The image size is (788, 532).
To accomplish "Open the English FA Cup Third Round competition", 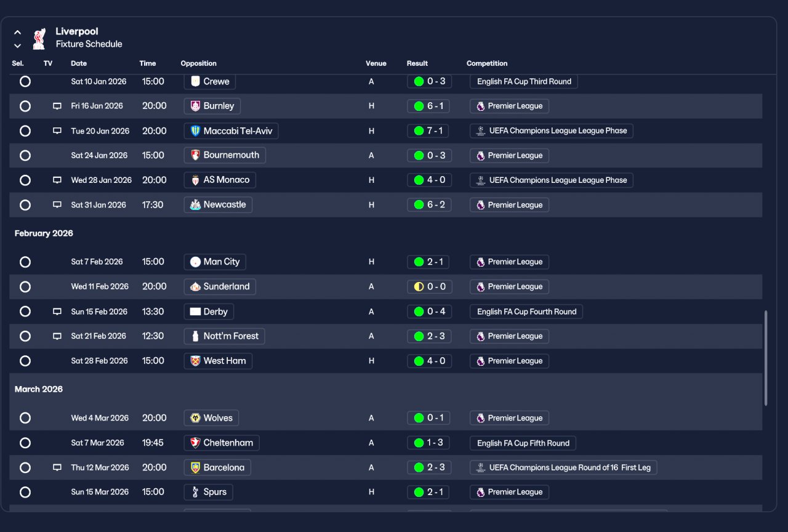I will [x=524, y=81].
